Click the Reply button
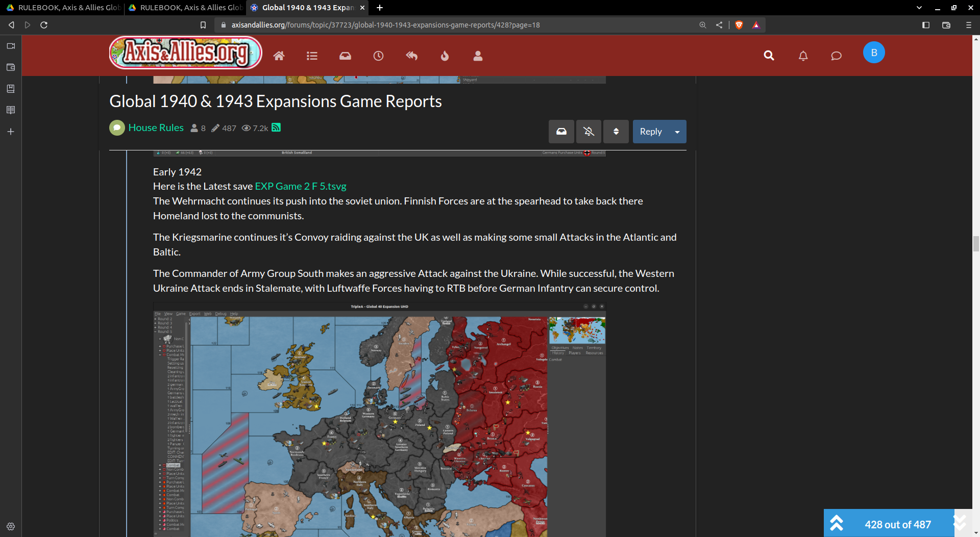 [x=651, y=132]
